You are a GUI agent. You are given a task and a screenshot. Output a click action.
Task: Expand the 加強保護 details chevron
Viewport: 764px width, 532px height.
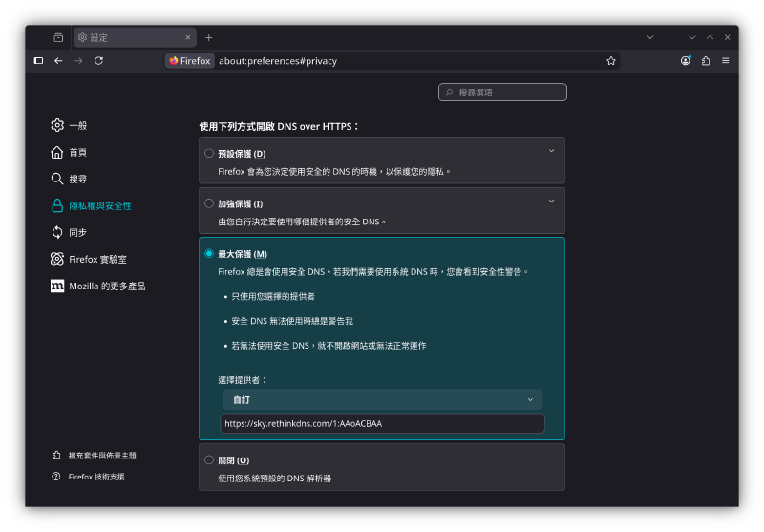click(x=551, y=201)
